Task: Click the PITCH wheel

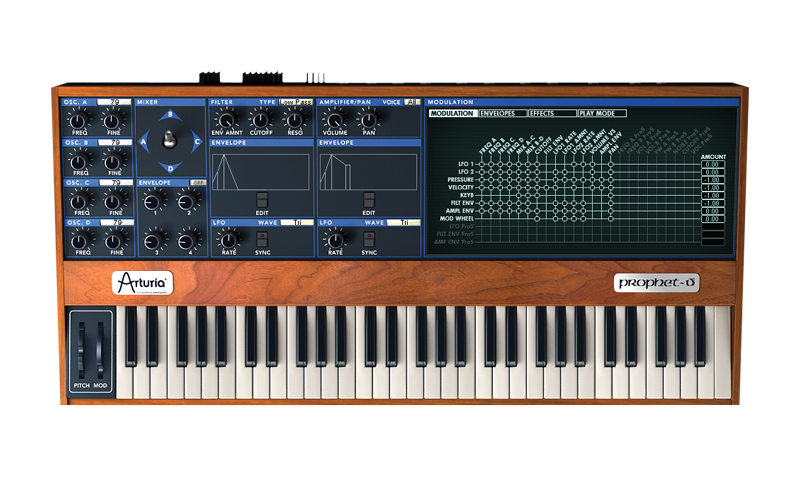Action: pyautogui.click(x=81, y=349)
